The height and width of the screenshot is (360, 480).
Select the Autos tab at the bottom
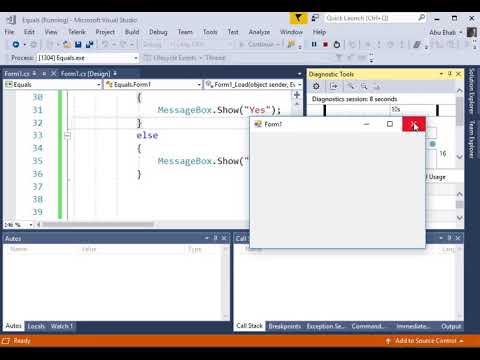[x=14, y=326]
